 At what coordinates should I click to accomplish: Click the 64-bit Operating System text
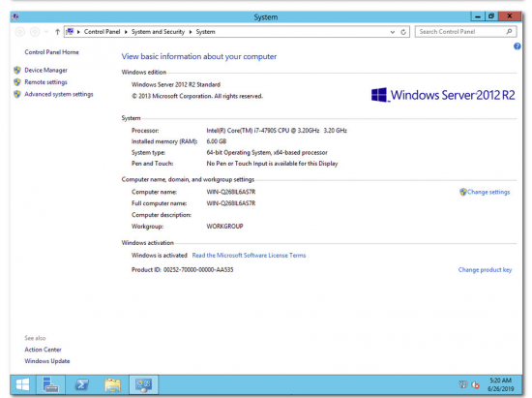point(267,152)
